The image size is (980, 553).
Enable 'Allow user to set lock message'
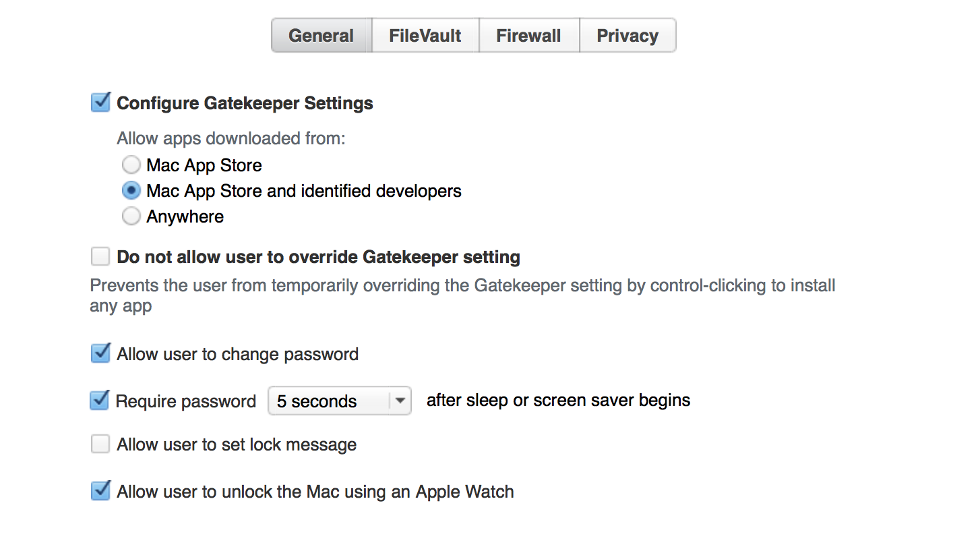point(100,444)
